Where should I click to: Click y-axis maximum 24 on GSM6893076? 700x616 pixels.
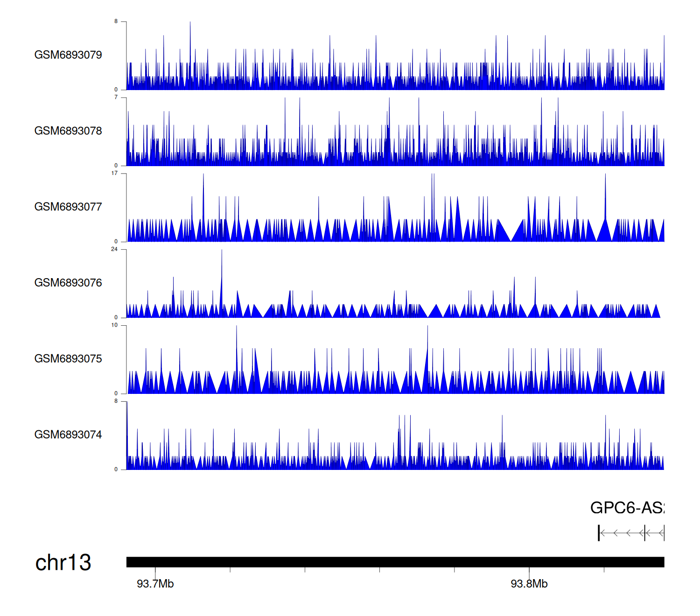point(114,249)
